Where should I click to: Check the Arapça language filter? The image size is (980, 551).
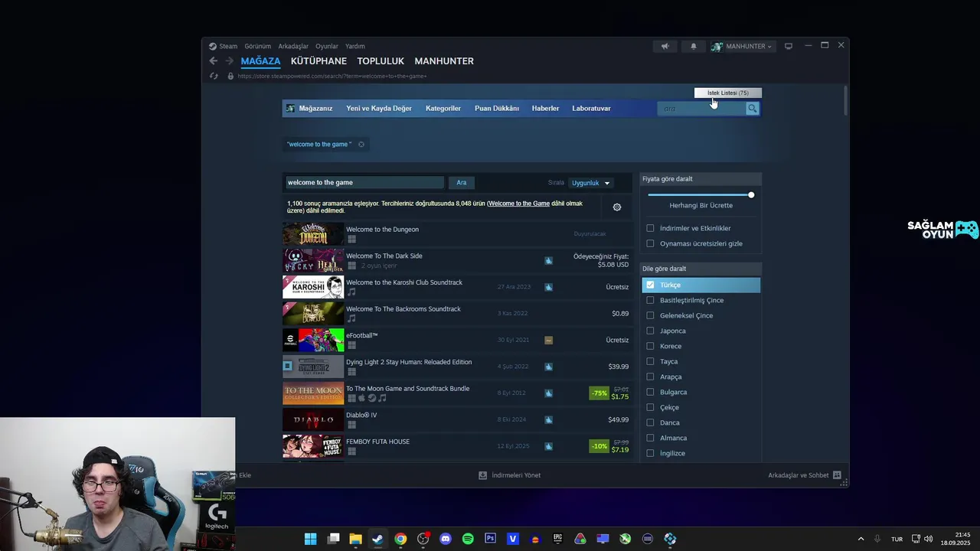650,377
